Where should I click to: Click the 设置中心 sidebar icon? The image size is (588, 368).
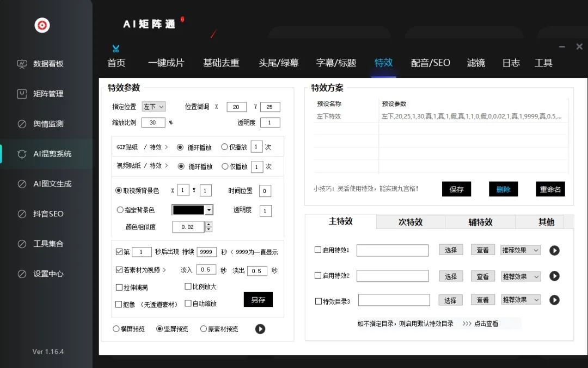[22, 274]
